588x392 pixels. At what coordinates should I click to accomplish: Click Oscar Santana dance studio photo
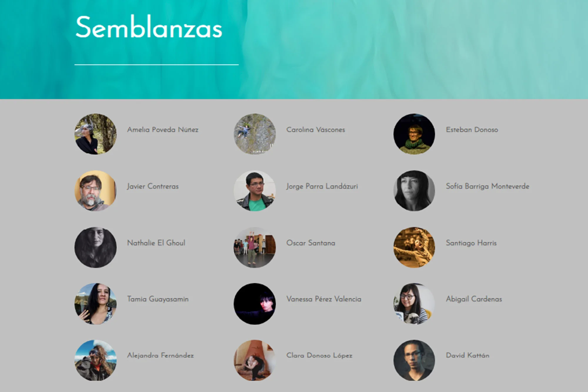tap(255, 247)
